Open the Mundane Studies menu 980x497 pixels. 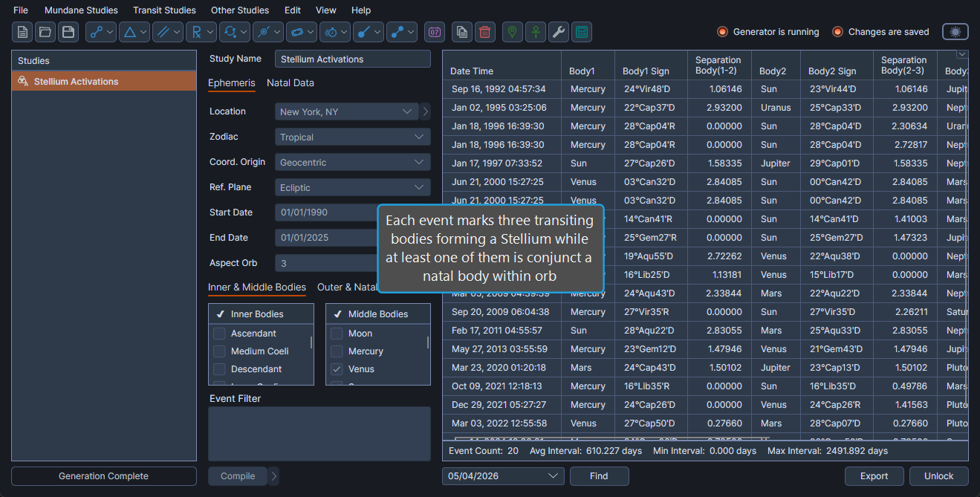coord(81,10)
